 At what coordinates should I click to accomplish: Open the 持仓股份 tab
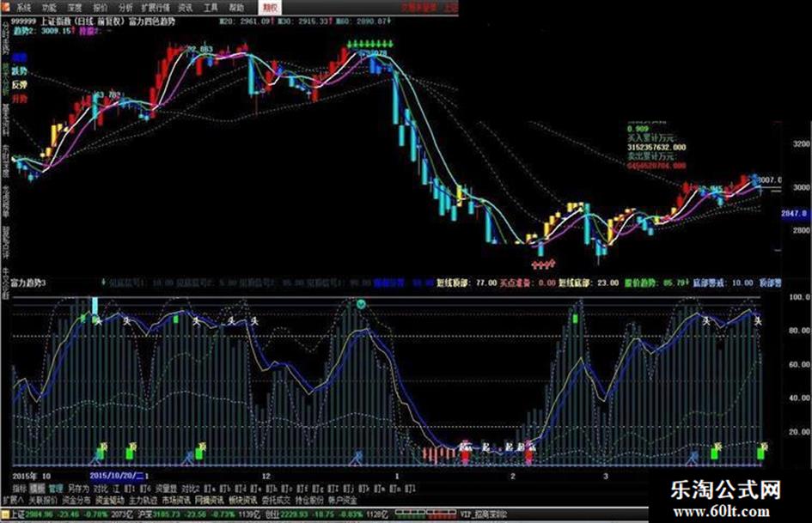pyautogui.click(x=309, y=501)
